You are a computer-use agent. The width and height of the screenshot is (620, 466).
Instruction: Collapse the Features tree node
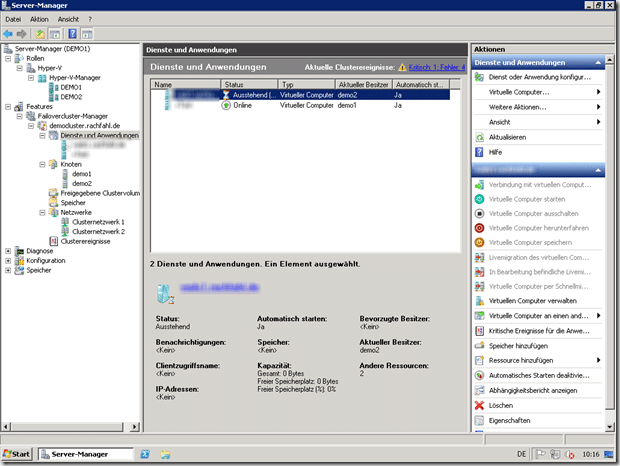pos(8,107)
